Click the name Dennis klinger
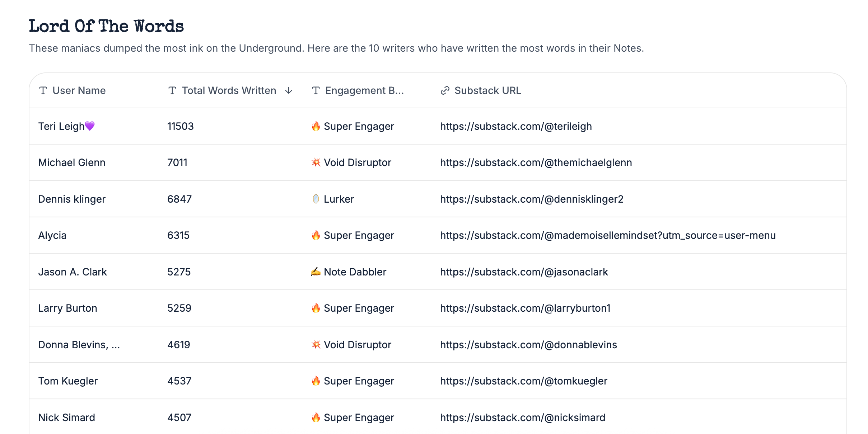 (72, 199)
